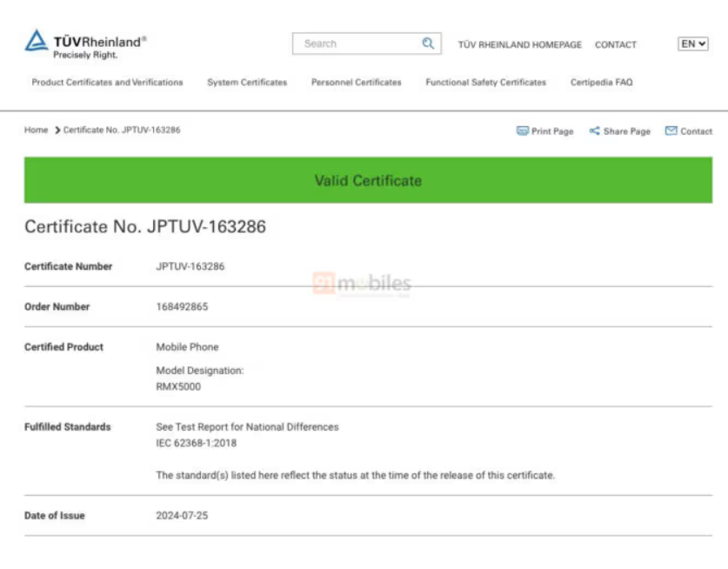Viewport: 728px width, 569px height.
Task: Open the EN language dropdown
Action: [692, 44]
